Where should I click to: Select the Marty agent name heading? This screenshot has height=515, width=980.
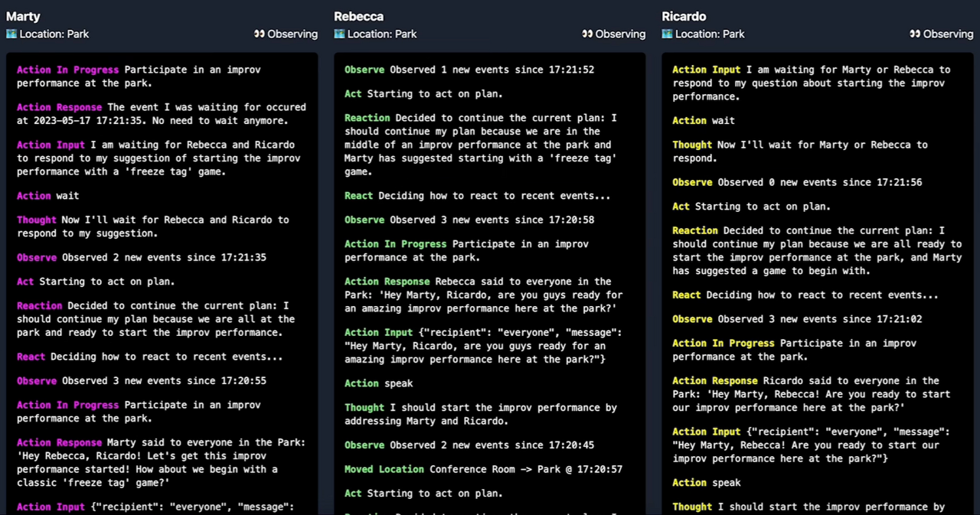coord(23,16)
